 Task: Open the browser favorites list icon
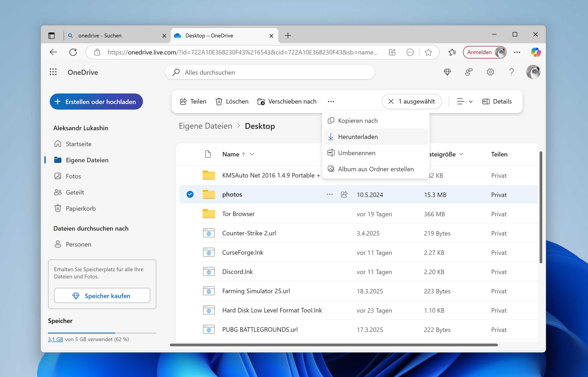(x=452, y=52)
